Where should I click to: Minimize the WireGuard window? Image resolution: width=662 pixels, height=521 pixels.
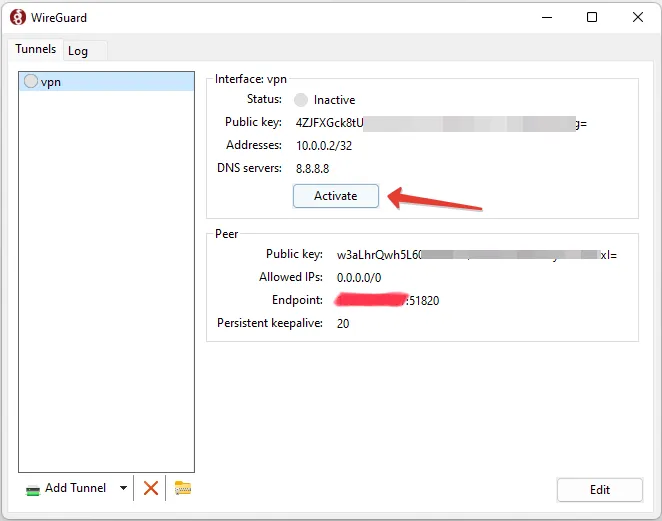(547, 17)
